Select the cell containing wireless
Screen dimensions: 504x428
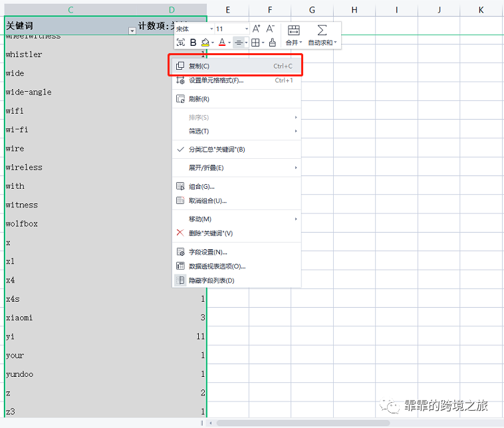70,167
